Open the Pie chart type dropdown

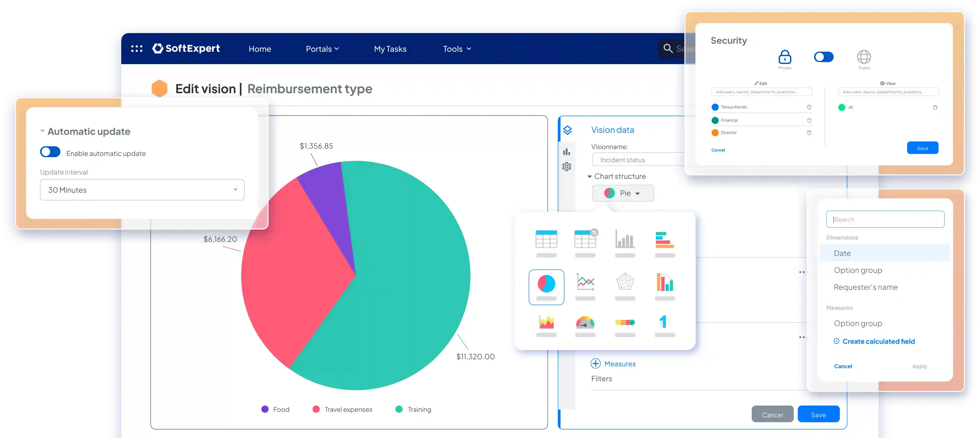623,193
